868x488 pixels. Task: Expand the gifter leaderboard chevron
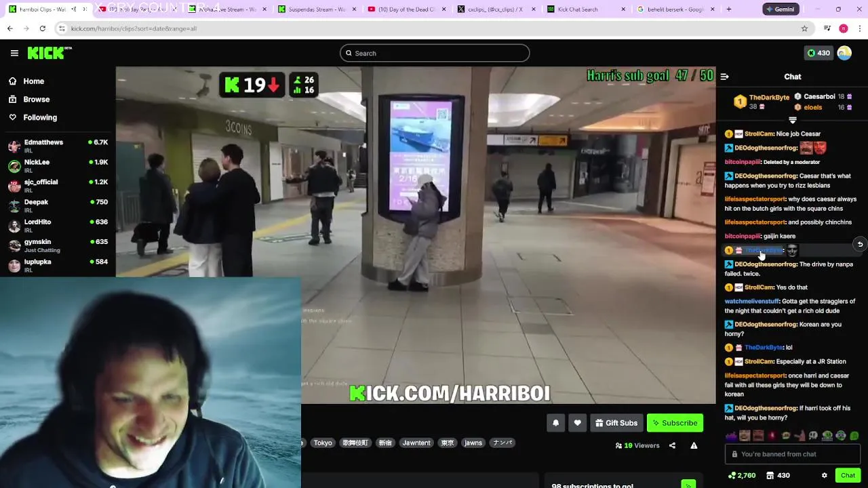[792, 120]
